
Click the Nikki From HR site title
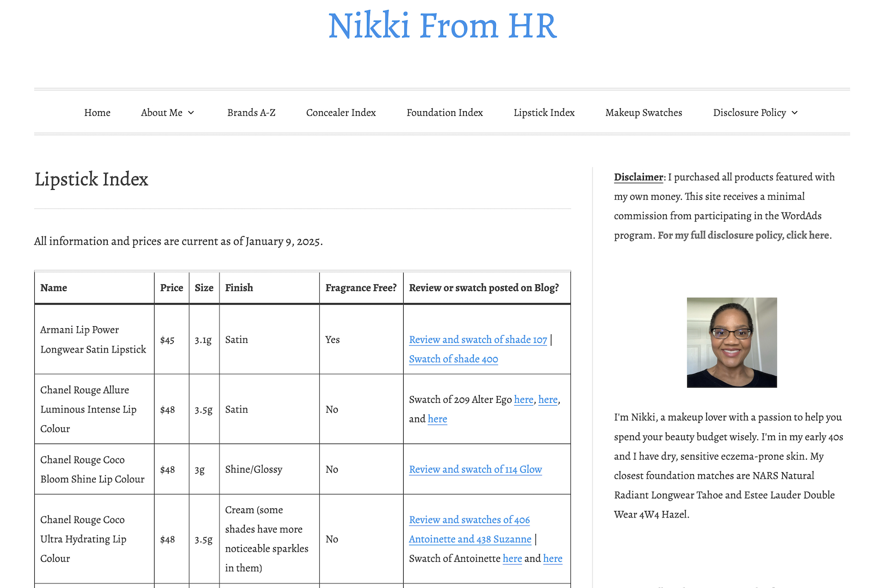coord(442,26)
